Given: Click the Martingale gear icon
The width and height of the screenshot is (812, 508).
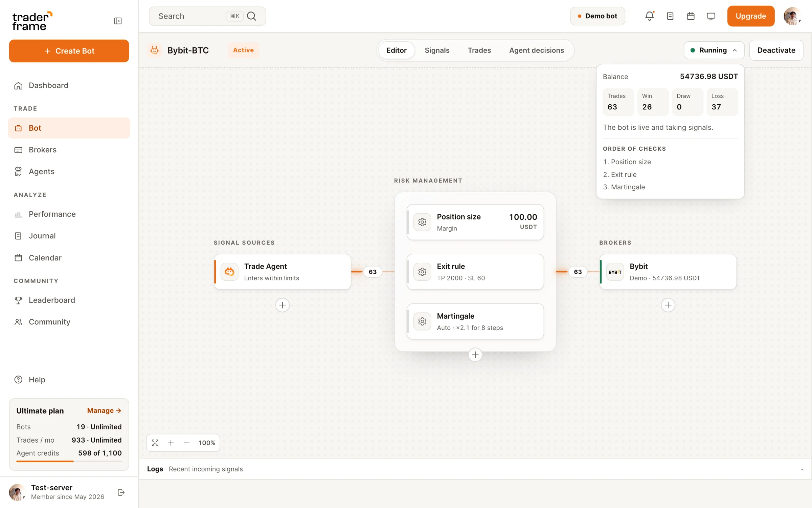Looking at the screenshot, I should [422, 321].
